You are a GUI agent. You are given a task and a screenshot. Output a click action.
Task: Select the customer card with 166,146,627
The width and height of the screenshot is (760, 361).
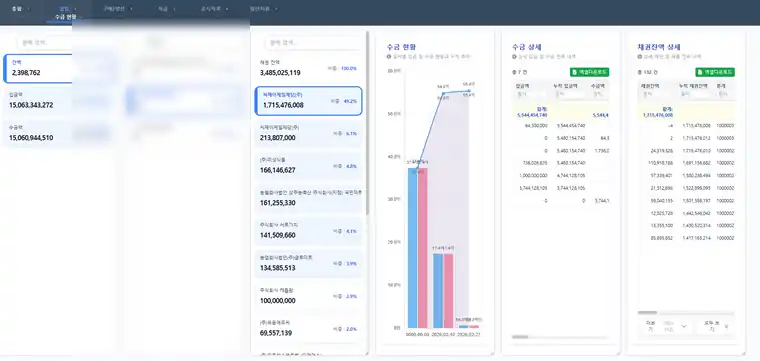tap(308, 166)
